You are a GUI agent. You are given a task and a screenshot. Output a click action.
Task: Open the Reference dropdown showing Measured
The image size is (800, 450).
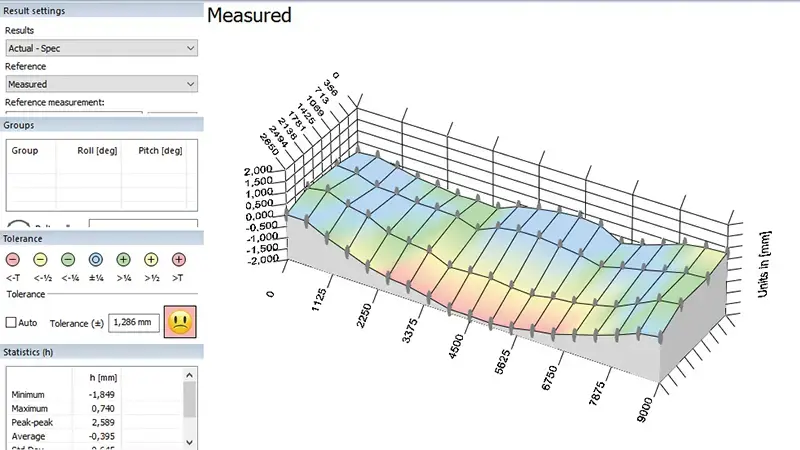[100, 84]
